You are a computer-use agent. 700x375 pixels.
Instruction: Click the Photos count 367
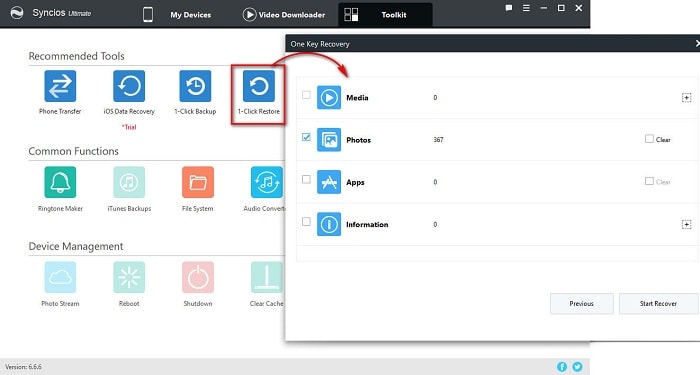click(438, 140)
